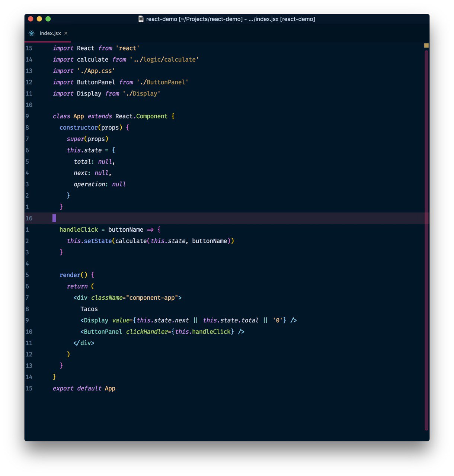Click the React file icon on index.jsx tab

[x=32, y=33]
